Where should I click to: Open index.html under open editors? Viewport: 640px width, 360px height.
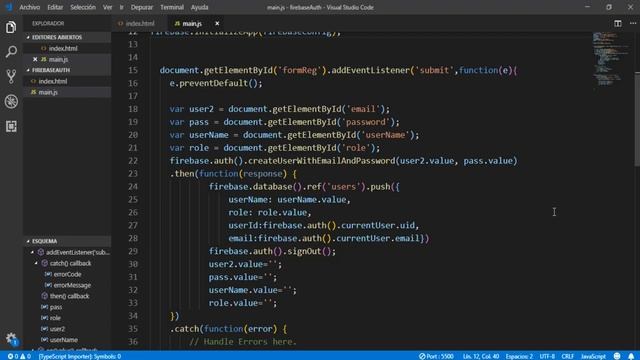pos(67,48)
